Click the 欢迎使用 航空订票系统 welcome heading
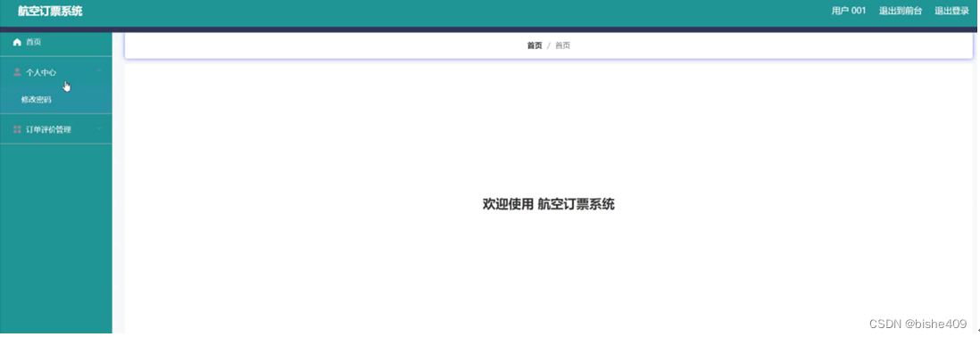980x337 pixels. point(549,205)
